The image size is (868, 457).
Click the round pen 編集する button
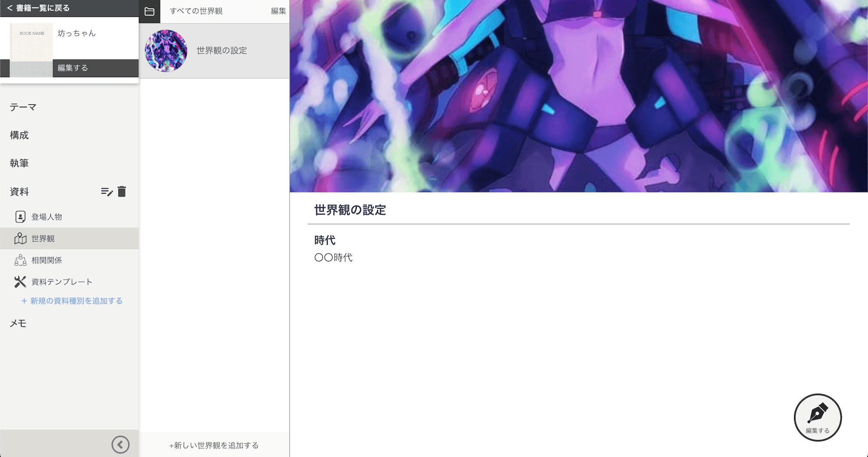(818, 418)
